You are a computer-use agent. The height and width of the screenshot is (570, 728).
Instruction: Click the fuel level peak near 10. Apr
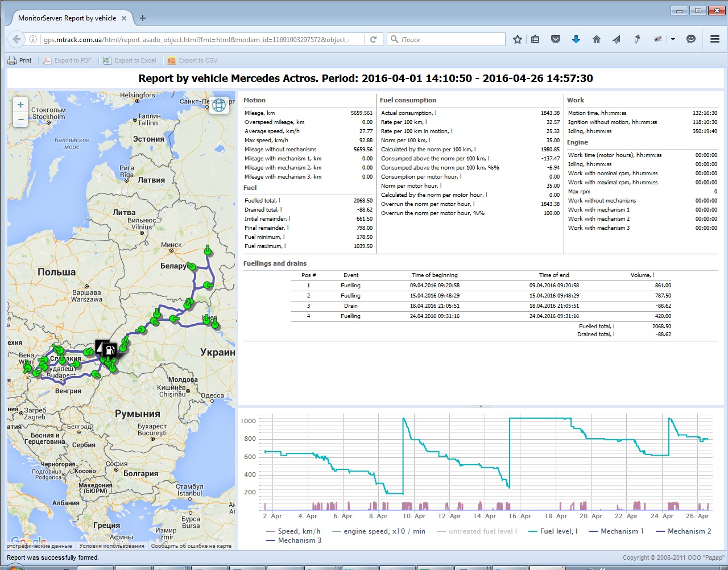[x=404, y=419]
